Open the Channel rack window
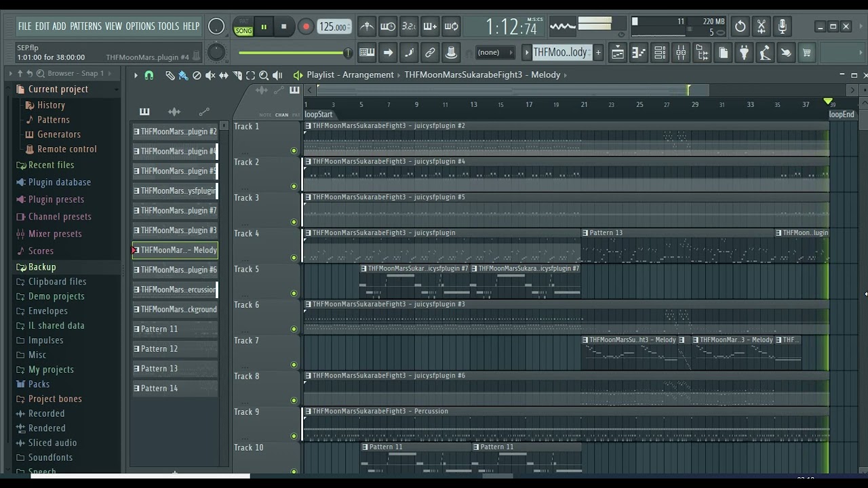Image resolution: width=868 pixels, height=488 pixels. [660, 52]
